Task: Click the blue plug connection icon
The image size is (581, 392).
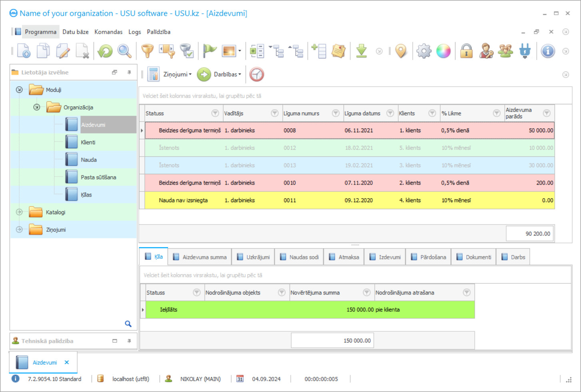Action: (525, 51)
